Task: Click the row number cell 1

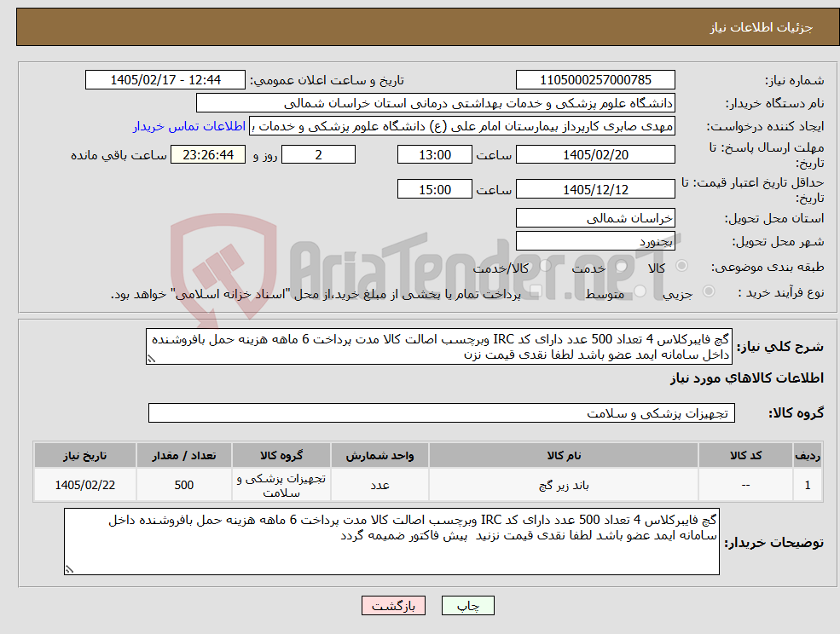Action: coord(808,485)
